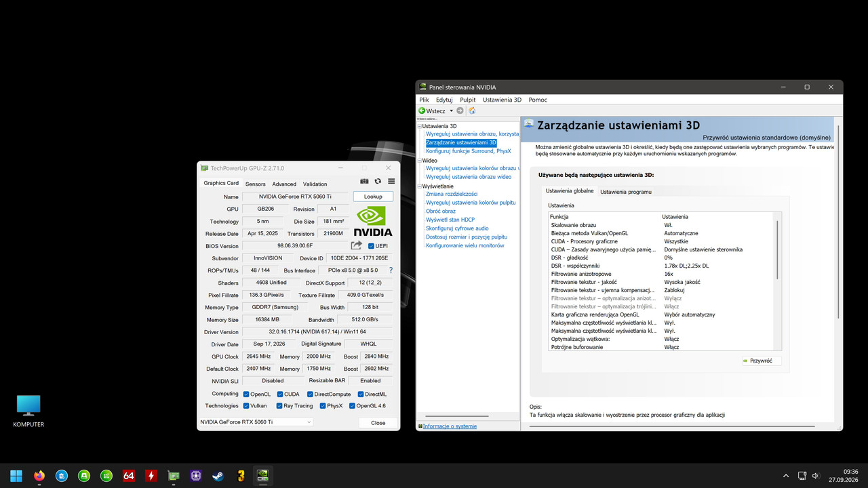Open the Wstecz history dropdown arrow
Image resolution: width=868 pixels, height=488 pixels.
(x=451, y=111)
